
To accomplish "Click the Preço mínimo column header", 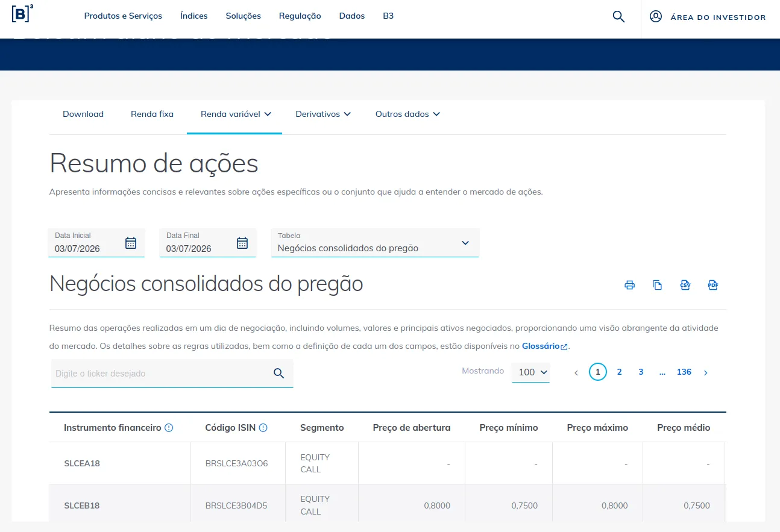I will [x=509, y=428].
